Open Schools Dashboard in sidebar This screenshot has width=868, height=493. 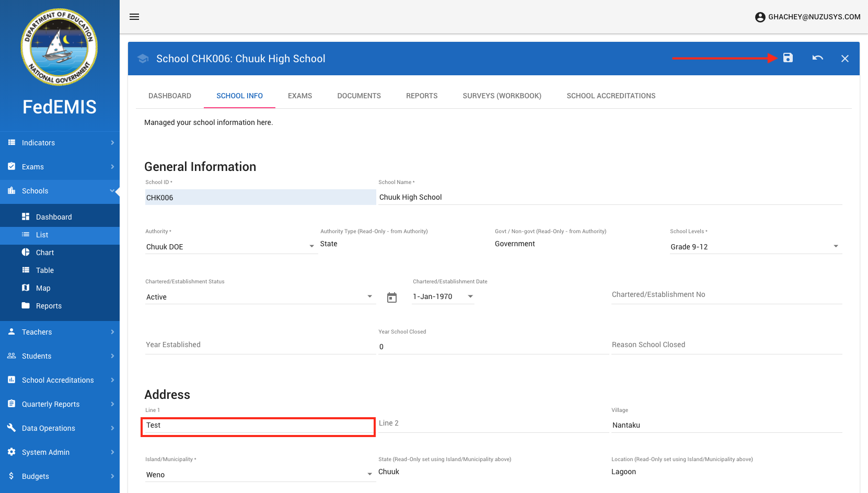click(x=53, y=217)
